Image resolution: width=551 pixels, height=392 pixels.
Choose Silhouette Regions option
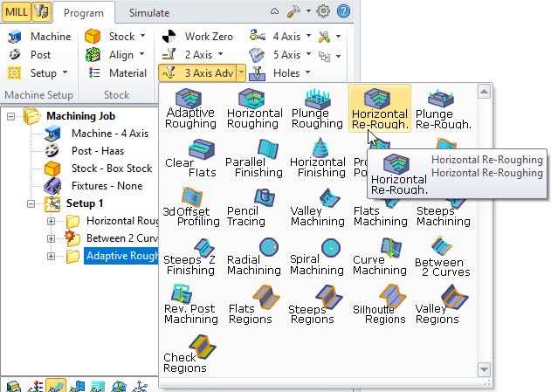point(380,304)
